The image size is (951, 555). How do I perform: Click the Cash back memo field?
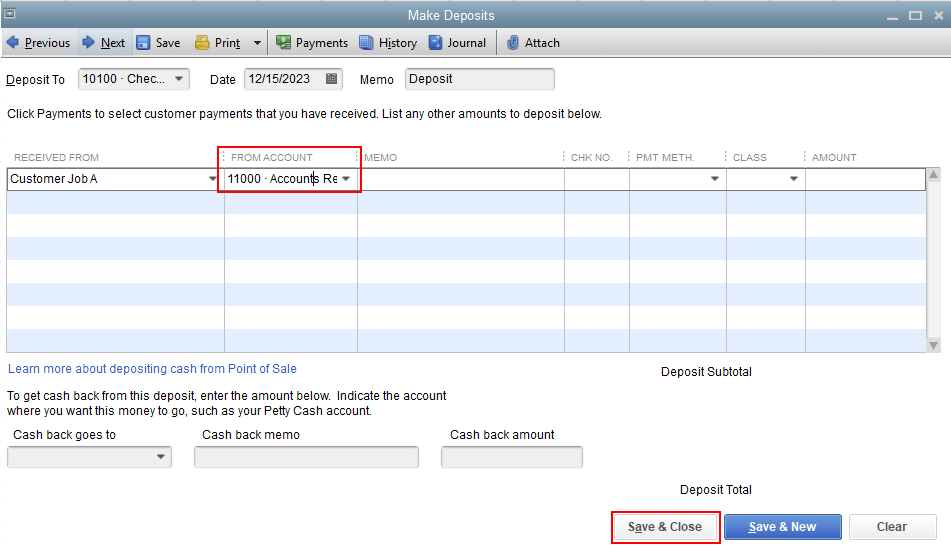pyautogui.click(x=306, y=457)
